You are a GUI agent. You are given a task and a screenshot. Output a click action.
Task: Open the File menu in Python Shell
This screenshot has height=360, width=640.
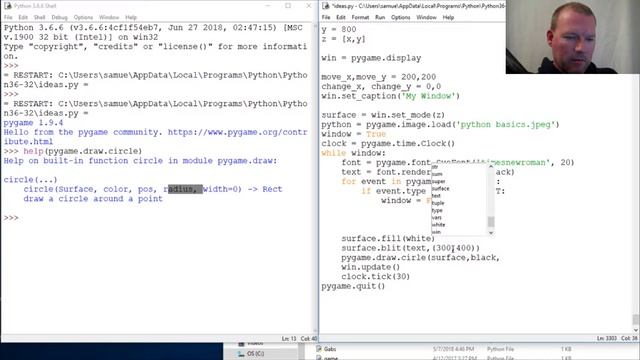[8, 17]
